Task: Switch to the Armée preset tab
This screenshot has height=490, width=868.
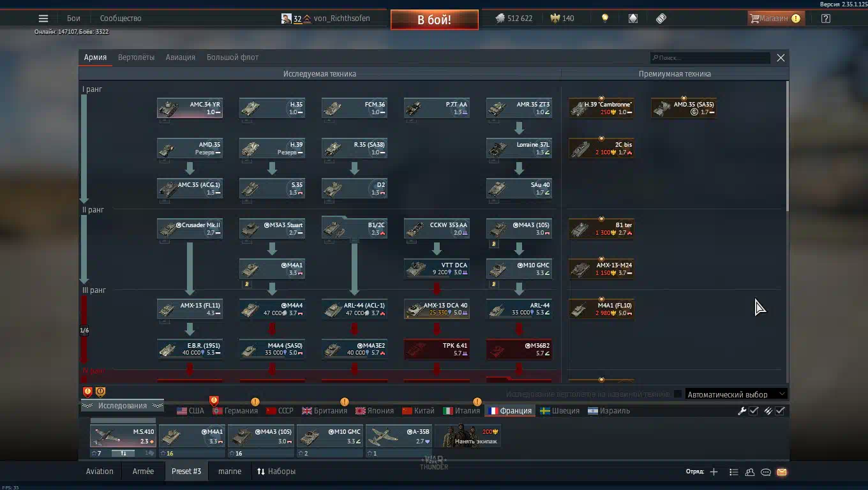Action: (x=143, y=471)
